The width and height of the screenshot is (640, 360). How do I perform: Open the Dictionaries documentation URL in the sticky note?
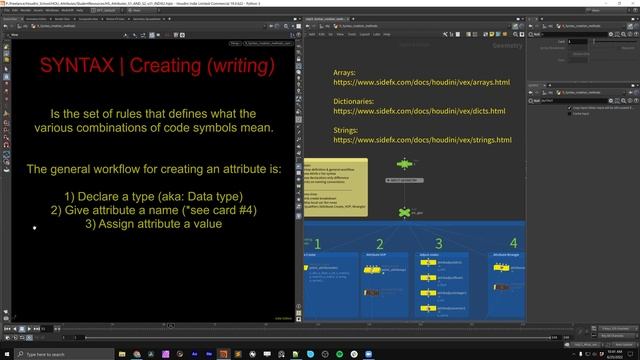[x=419, y=111]
